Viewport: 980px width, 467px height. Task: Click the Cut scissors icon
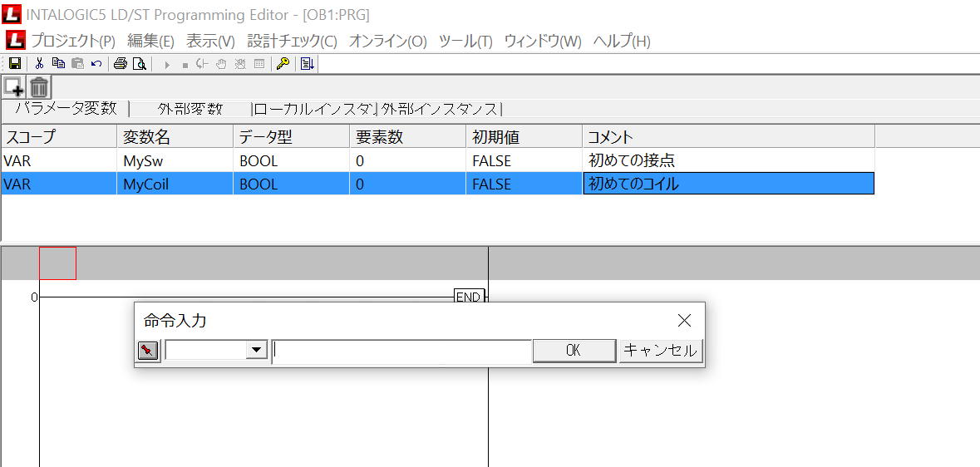39,64
